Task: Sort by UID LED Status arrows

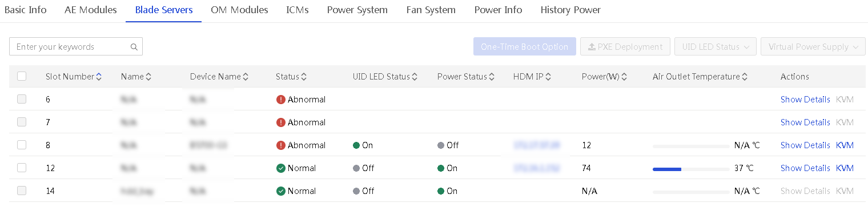Action: pos(415,77)
